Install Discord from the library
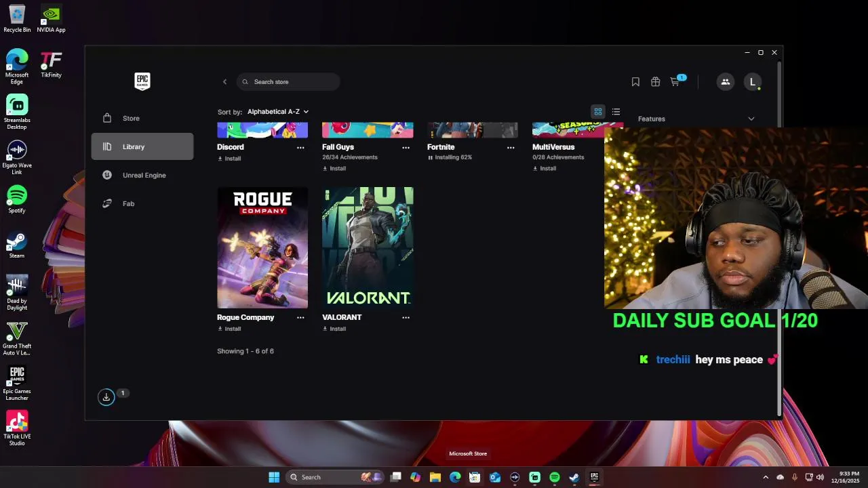868x488 pixels. click(x=229, y=159)
